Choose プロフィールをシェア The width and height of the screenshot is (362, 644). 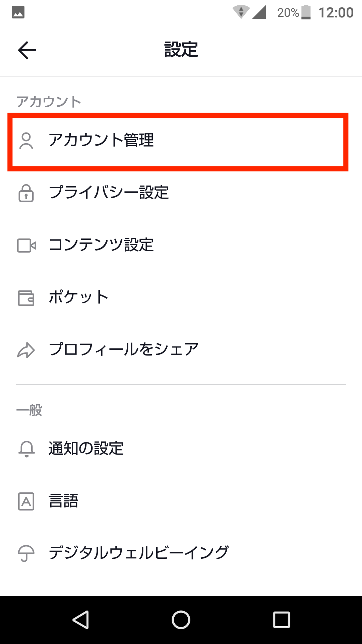123,350
